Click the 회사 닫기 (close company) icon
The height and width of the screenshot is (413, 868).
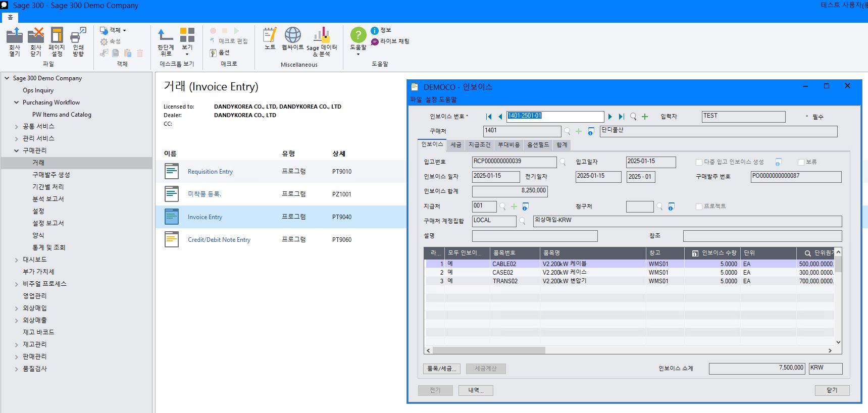coord(35,35)
